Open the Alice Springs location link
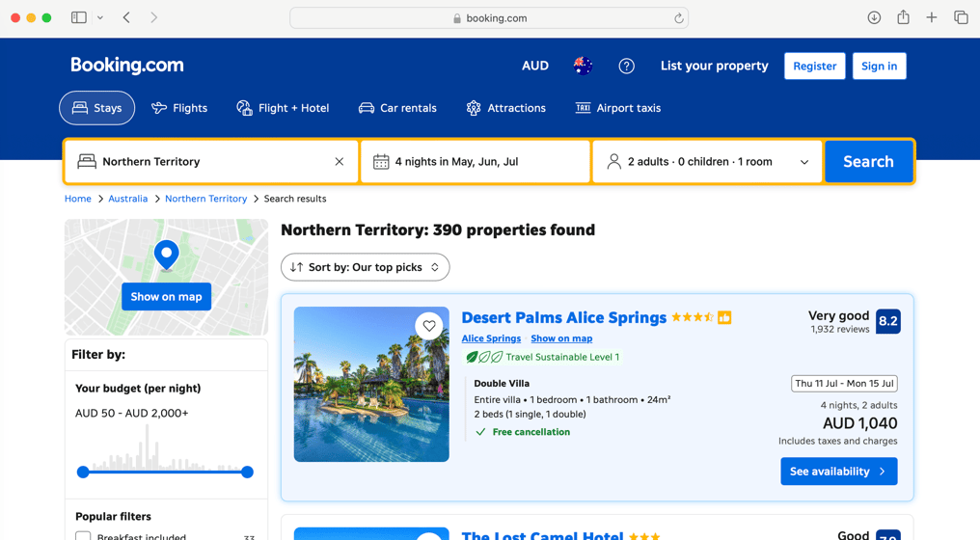The image size is (980, 540). [x=491, y=338]
